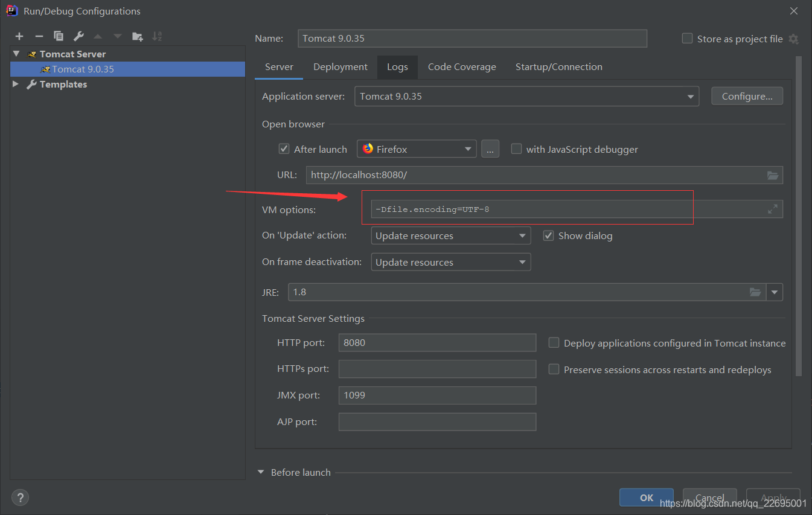Sort configurations alphabetically icon
This screenshot has width=812, height=515.
click(157, 36)
